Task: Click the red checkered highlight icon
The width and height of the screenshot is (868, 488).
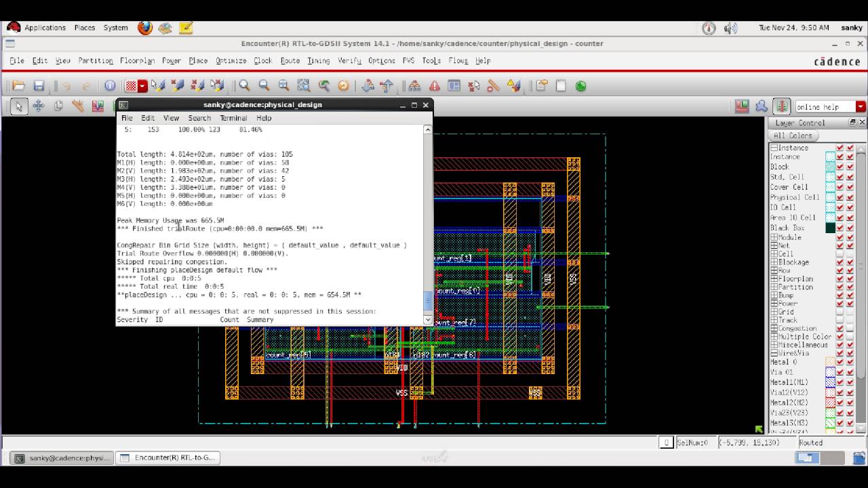Action: point(132,86)
